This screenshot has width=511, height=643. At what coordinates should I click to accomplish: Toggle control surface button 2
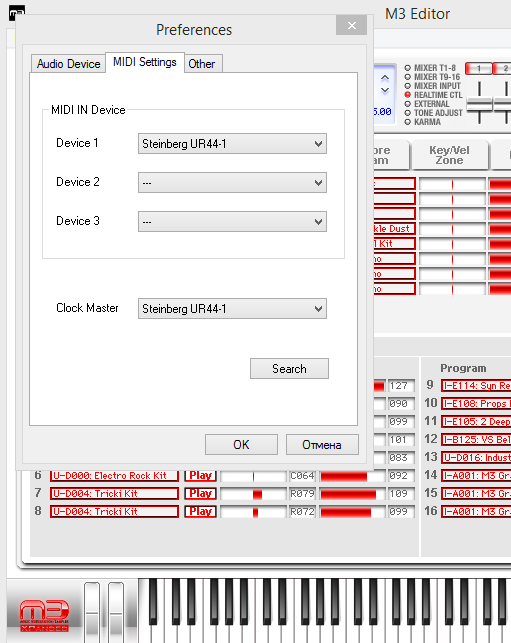(502, 68)
